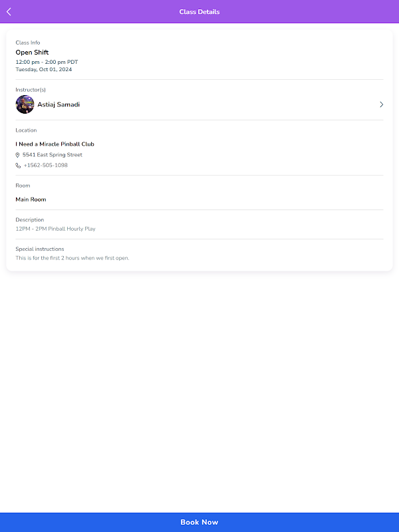Click the 12:00 pm - 2:00 pm PDT time
The height and width of the screenshot is (532, 399).
coord(47,62)
